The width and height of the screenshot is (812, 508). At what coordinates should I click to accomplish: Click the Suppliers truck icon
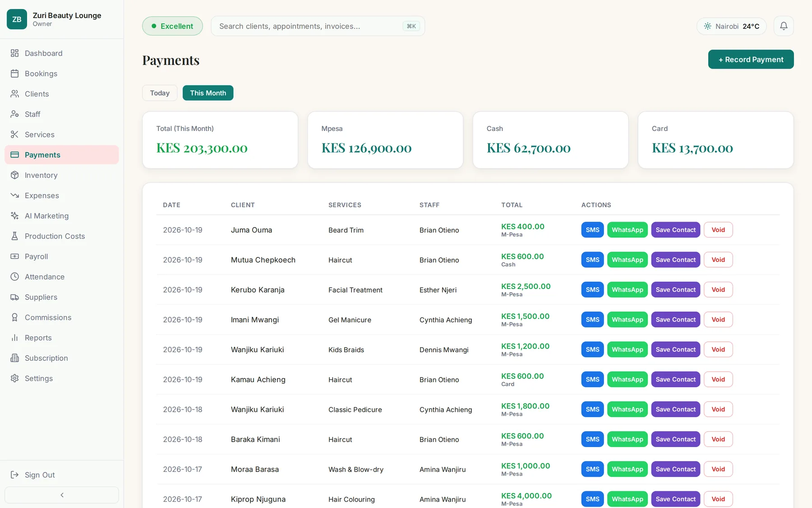(x=15, y=297)
